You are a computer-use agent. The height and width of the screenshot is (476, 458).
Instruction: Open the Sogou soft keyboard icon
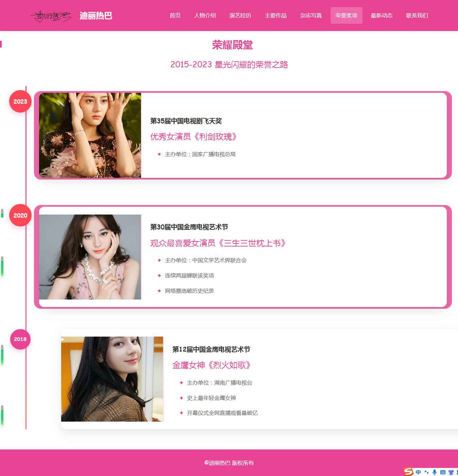[x=443, y=472]
